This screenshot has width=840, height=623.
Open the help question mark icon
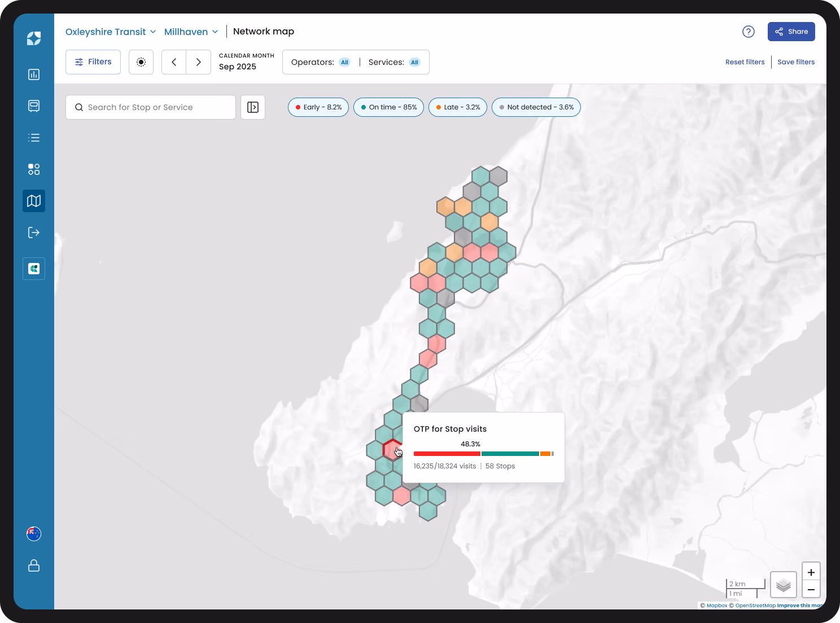(x=749, y=32)
